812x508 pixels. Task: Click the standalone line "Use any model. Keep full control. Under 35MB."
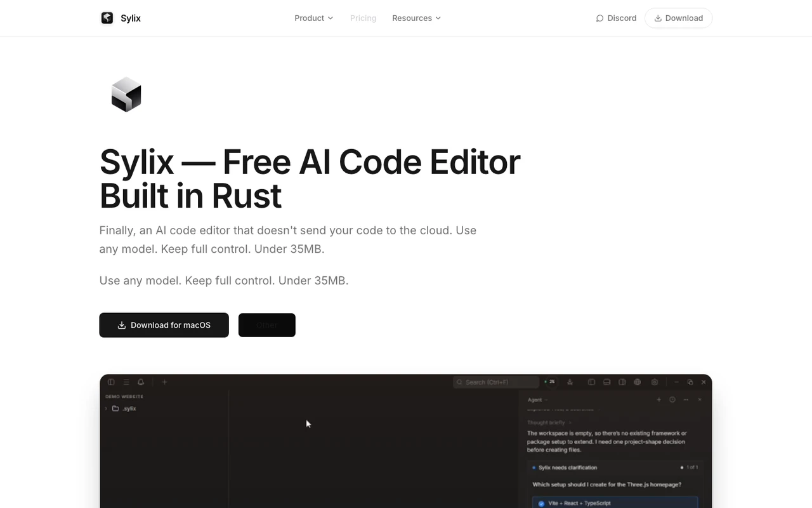224,280
